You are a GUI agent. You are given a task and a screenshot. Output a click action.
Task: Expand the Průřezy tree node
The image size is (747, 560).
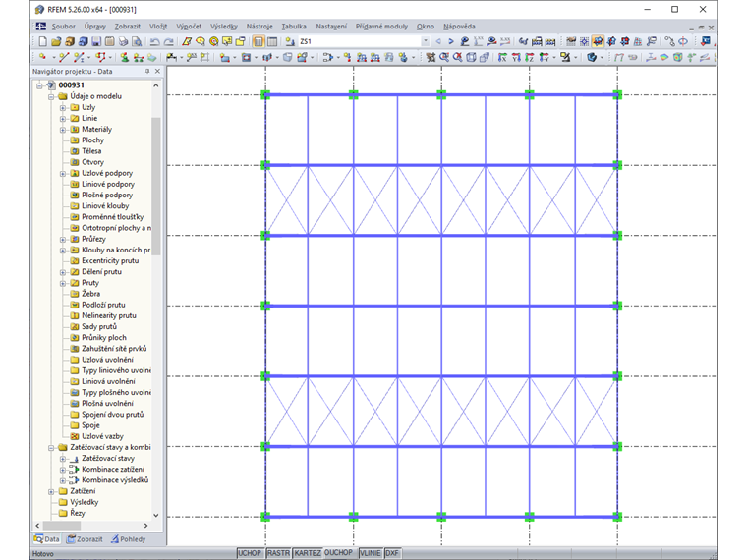point(62,239)
